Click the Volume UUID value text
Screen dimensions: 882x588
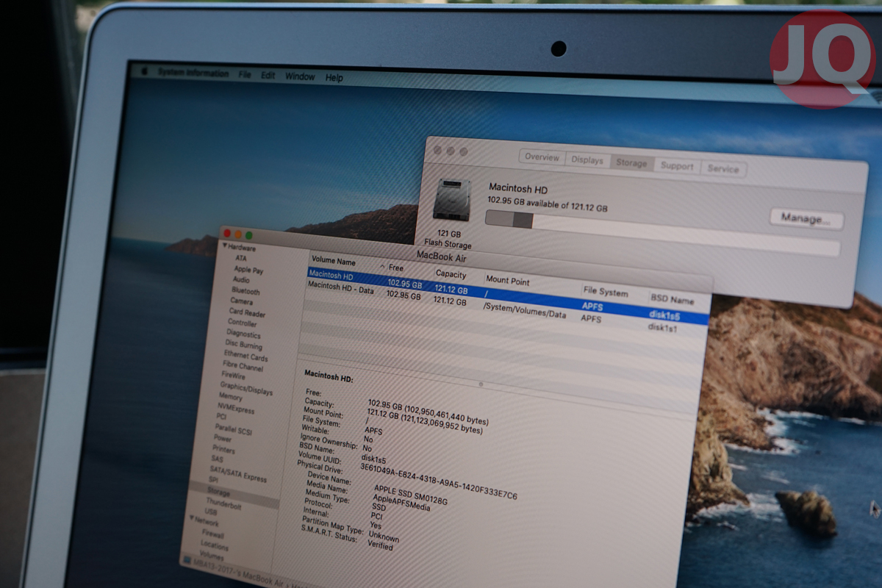click(439, 482)
